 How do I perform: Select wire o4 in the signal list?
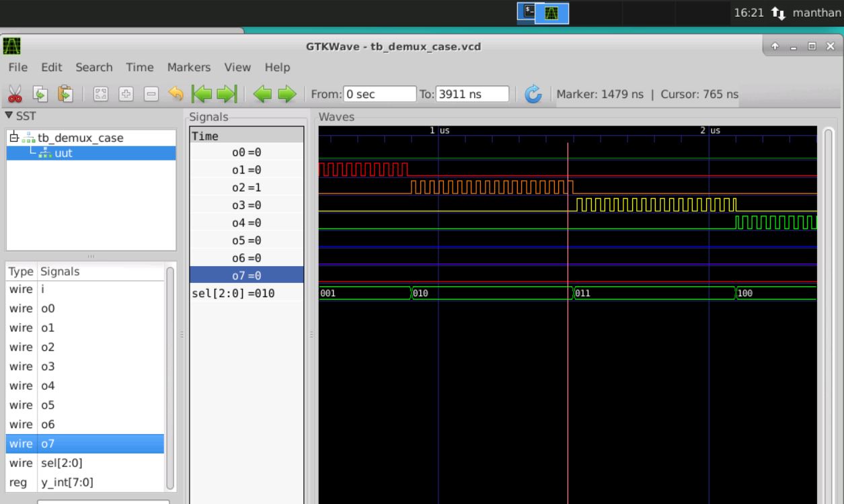coord(85,386)
